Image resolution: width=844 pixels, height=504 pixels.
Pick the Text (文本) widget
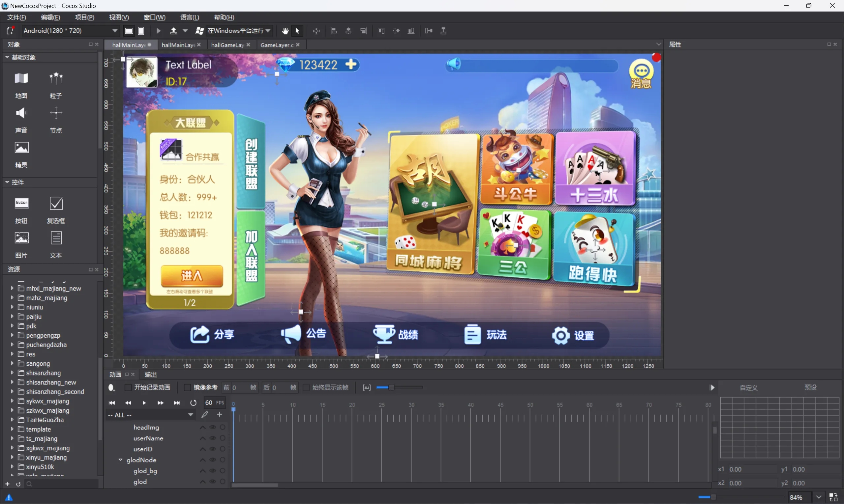point(56,244)
